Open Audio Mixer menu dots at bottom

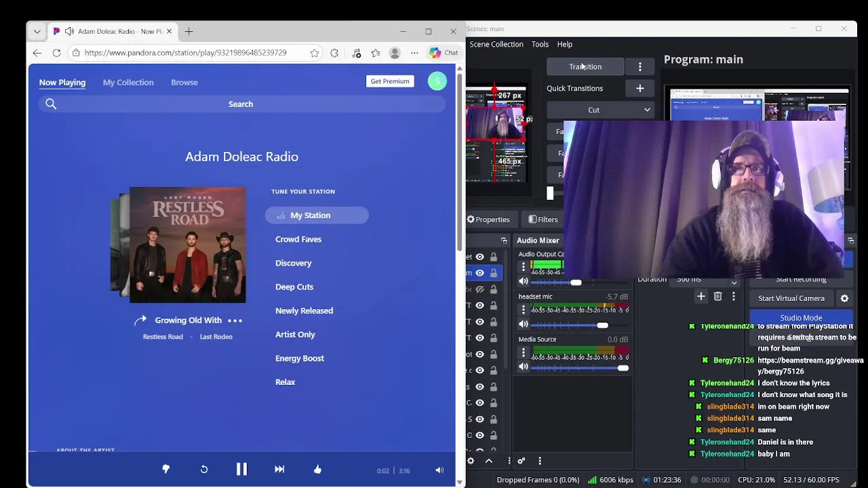[x=540, y=461]
